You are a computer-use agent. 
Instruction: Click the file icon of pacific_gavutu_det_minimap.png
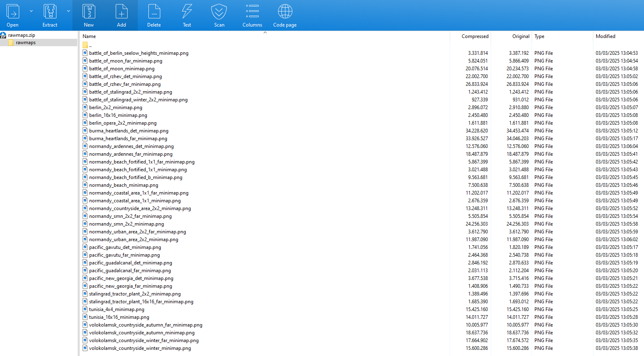click(85, 247)
